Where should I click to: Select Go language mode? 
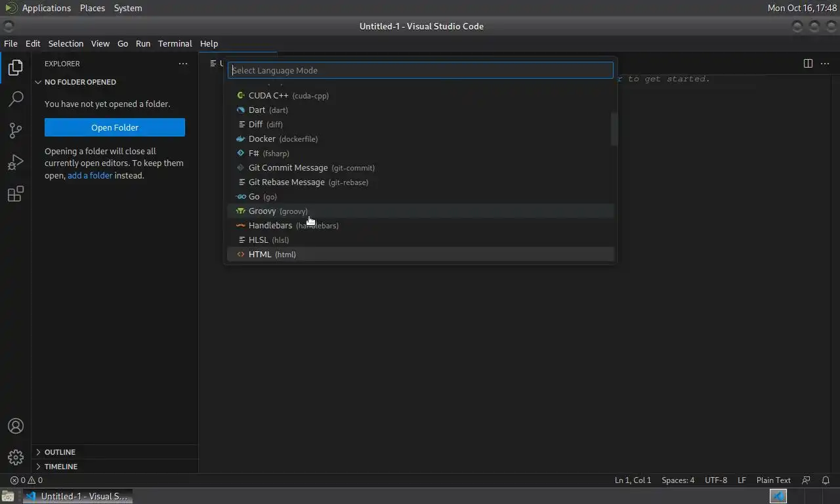pos(420,196)
